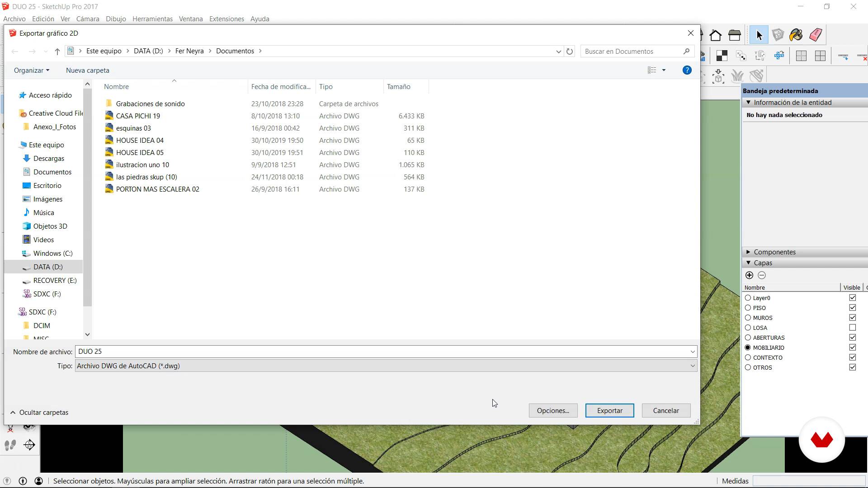Click the Buscar en Documentos search box

(x=637, y=52)
